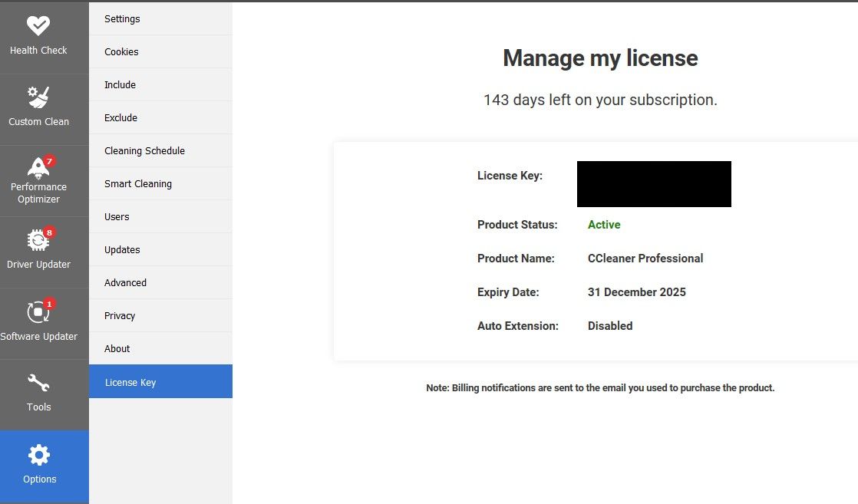Viewport: 858px width, 504px height.
Task: Open the Users options page
Action: pyautogui.click(x=160, y=216)
